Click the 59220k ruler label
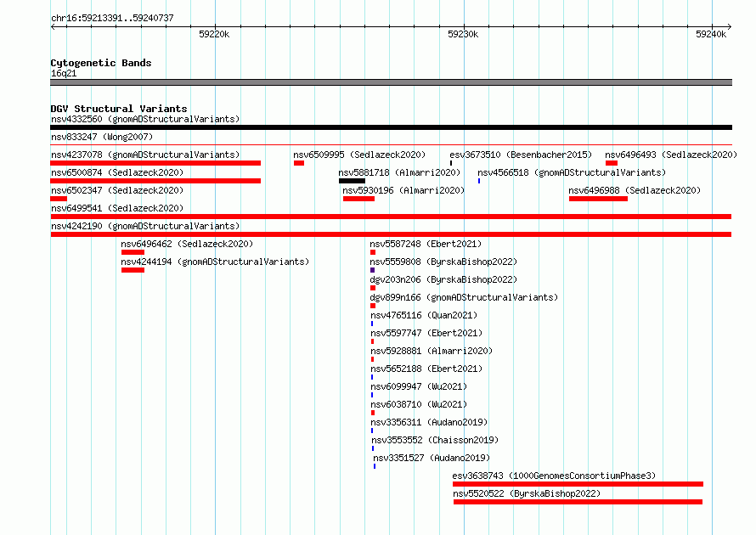Screen dimensions: 756x535 [x=214, y=34]
